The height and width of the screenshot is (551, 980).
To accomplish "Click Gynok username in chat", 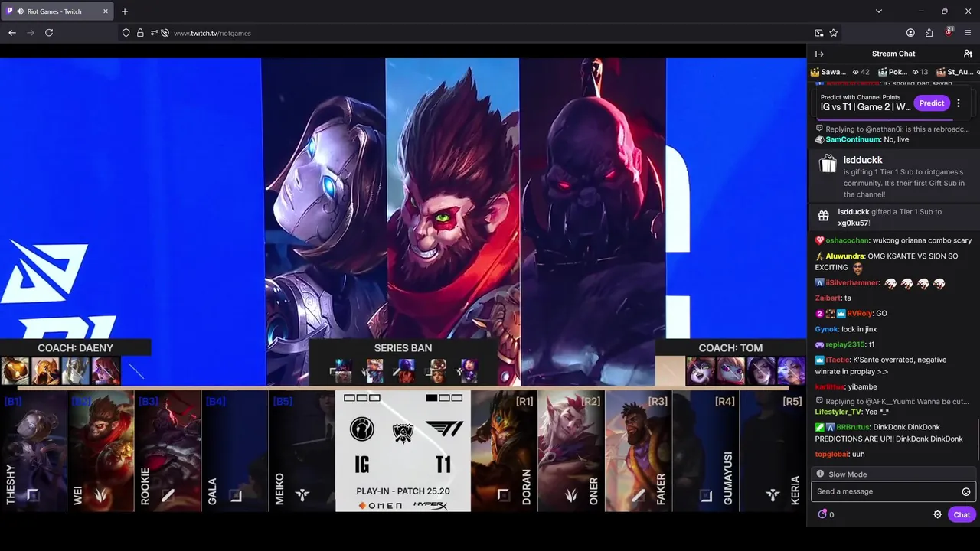I will click(x=827, y=329).
